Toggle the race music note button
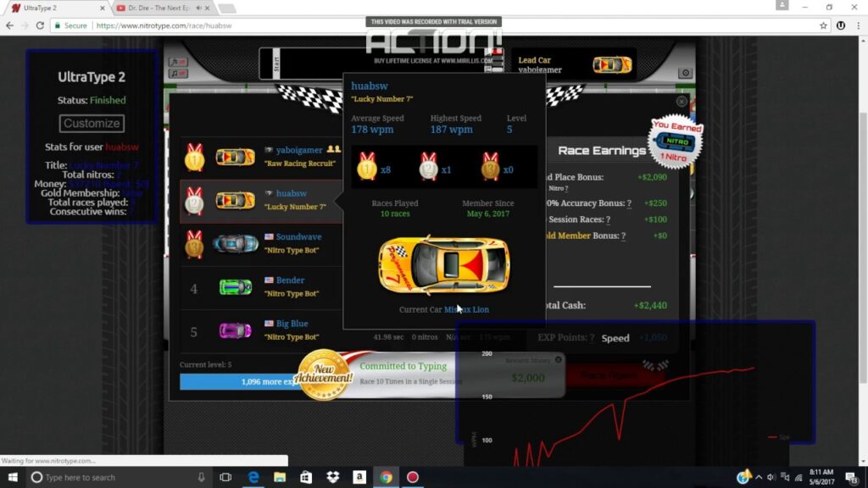Viewport: 868px width, 488px height. tap(178, 73)
